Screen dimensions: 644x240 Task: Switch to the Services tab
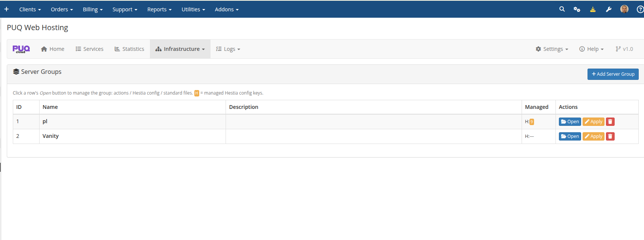coord(89,49)
